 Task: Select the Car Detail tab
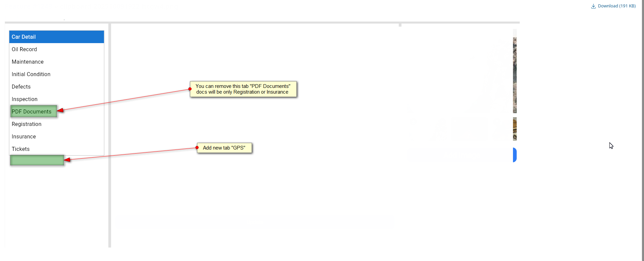coord(57,37)
